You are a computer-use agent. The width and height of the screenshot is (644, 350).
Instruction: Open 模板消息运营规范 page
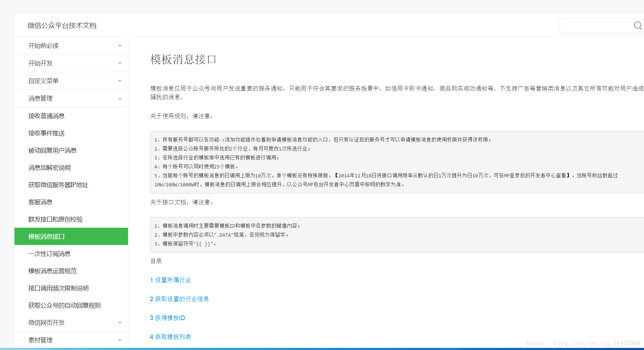pyautogui.click(x=52, y=271)
